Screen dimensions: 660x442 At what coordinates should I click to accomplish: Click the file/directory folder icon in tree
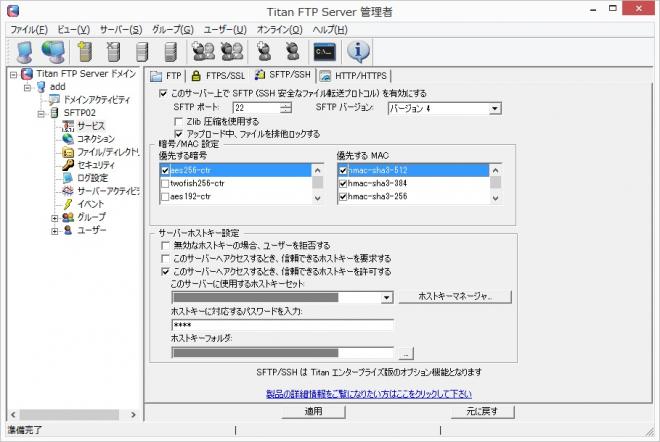pos(67,152)
